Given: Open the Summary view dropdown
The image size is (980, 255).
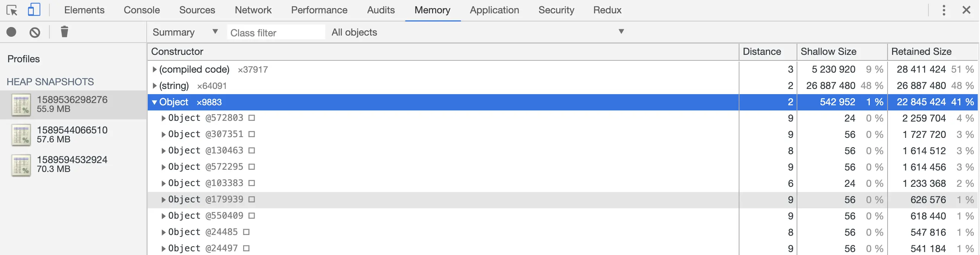Looking at the screenshot, I should 185,32.
